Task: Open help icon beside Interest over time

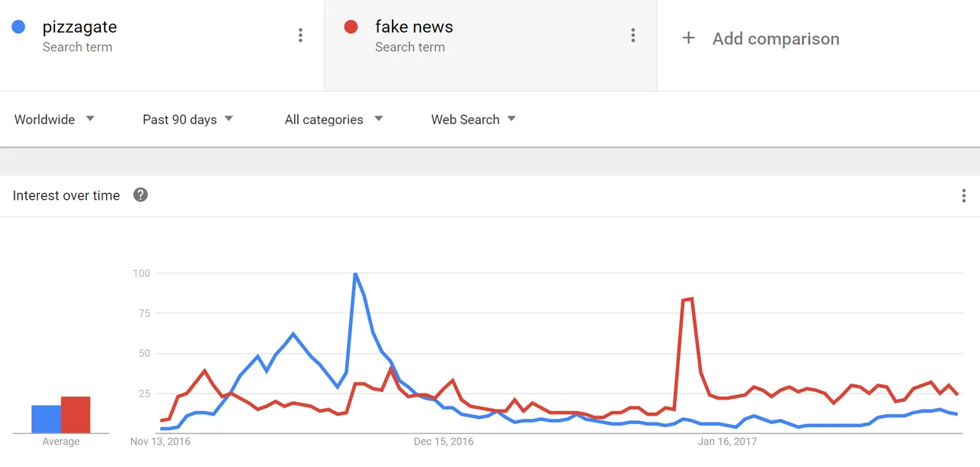Action: (140, 195)
